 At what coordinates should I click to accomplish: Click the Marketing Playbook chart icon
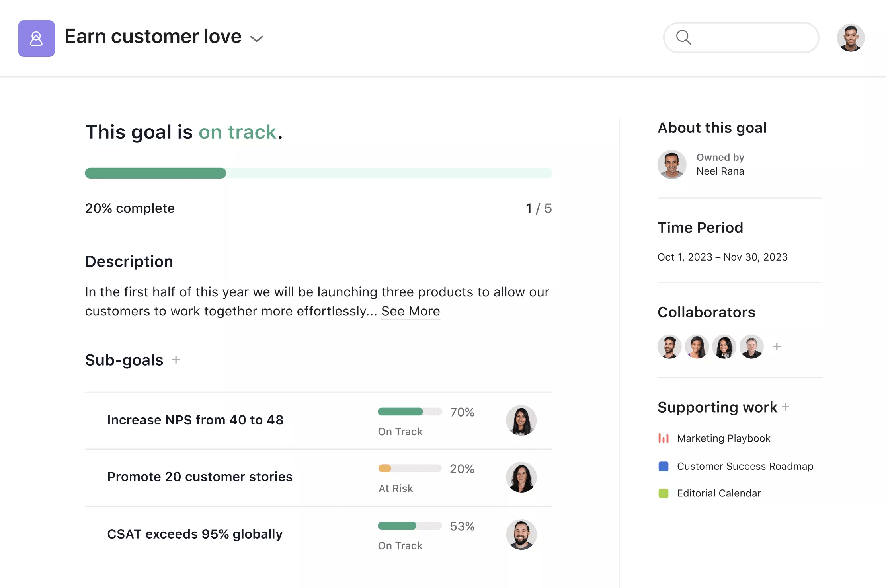664,438
